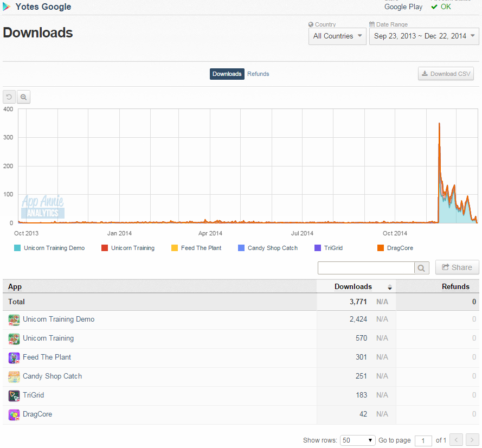Sort by Downloads column arrow
Screen dimensions: 482x448
point(389,287)
